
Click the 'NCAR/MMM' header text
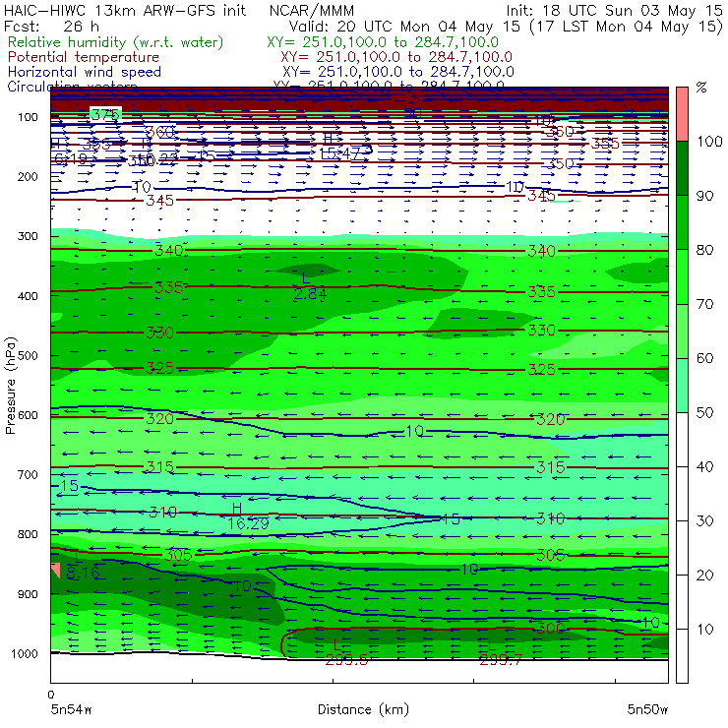coord(312,11)
